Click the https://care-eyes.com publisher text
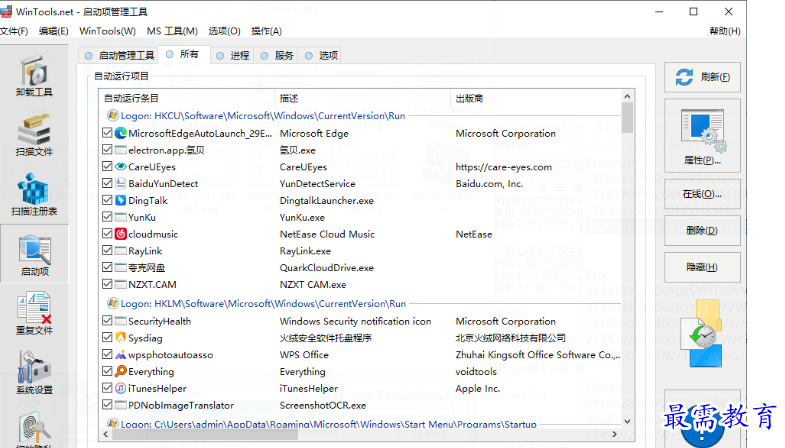 (x=504, y=167)
